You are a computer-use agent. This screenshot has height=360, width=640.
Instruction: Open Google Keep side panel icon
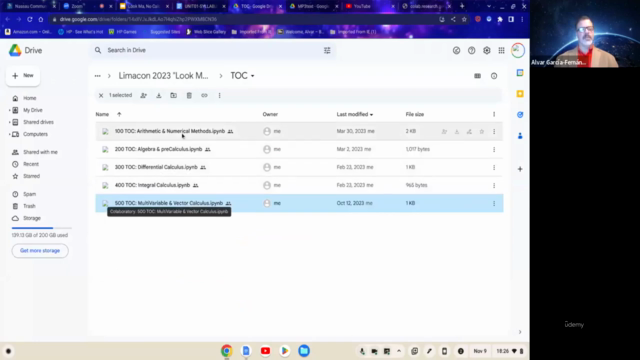click(x=520, y=94)
